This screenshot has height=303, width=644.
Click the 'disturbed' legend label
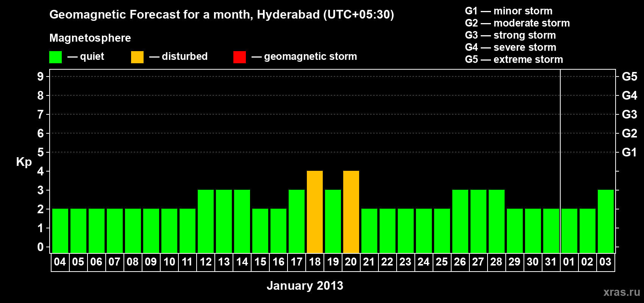[184, 56]
